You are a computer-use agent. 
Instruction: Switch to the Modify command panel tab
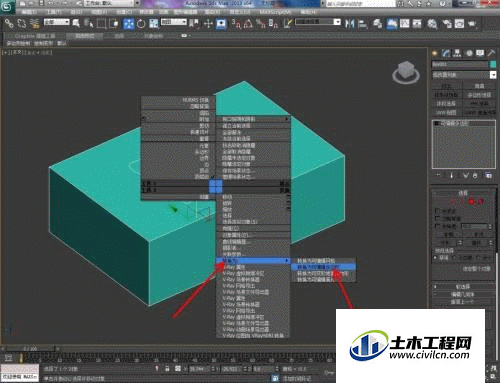tap(446, 53)
